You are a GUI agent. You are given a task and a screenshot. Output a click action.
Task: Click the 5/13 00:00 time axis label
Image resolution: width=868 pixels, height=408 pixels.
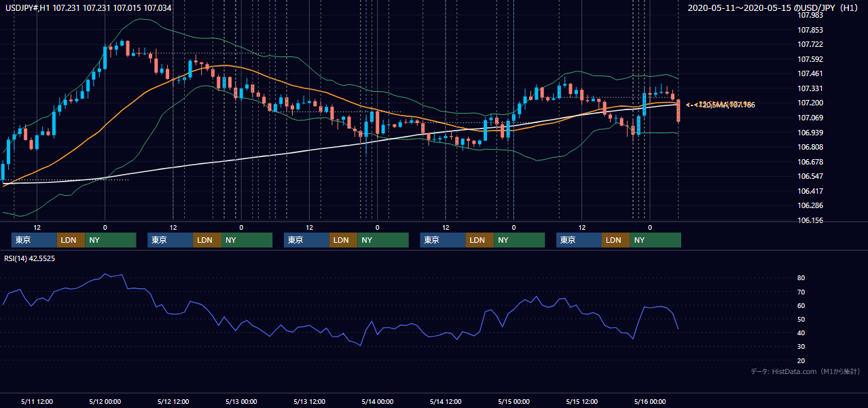pos(240,401)
